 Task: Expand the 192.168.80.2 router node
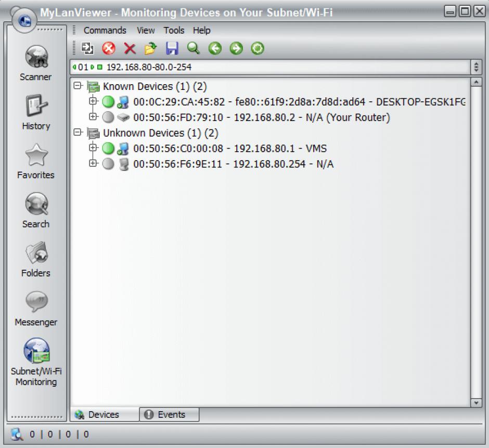(93, 116)
